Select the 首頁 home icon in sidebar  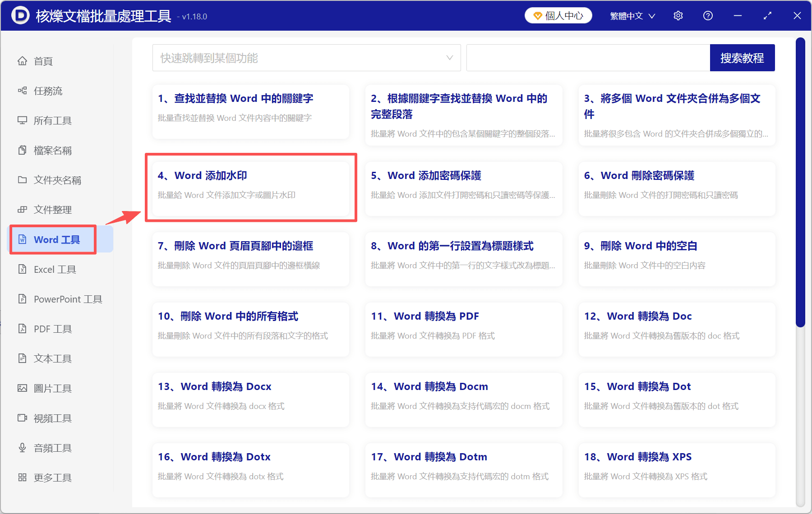pos(23,61)
